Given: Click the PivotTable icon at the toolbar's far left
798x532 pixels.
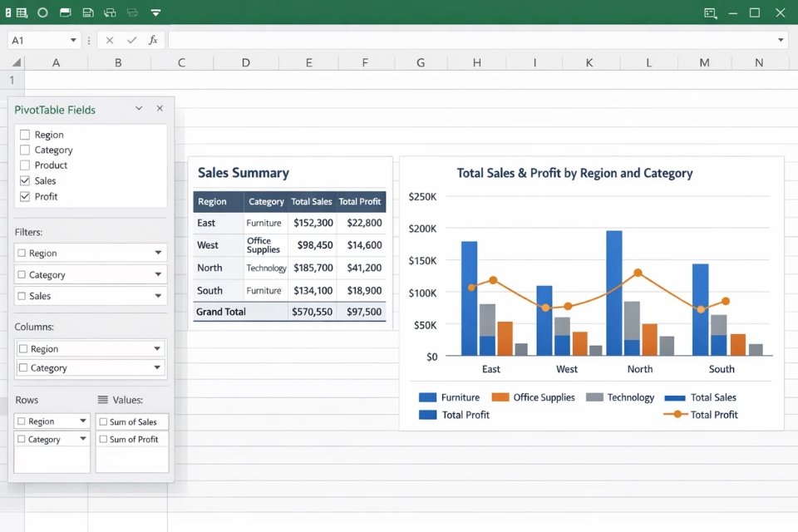Looking at the screenshot, I should [x=8, y=12].
